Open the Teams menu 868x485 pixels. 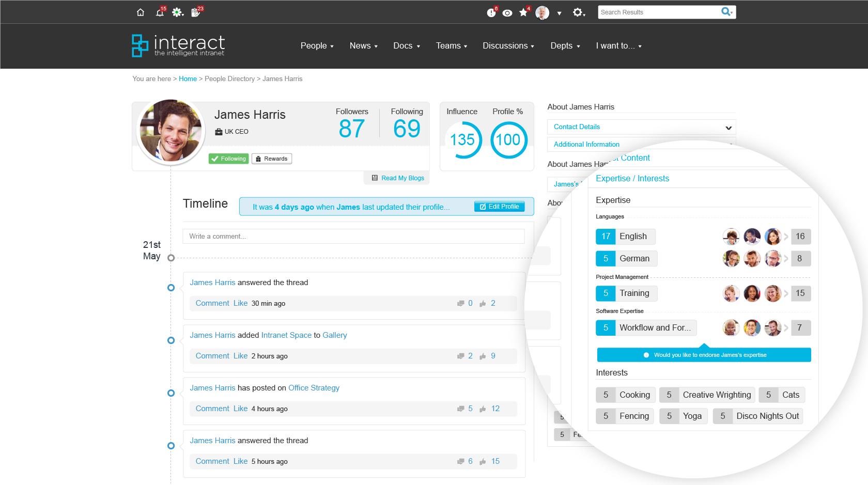(x=452, y=46)
